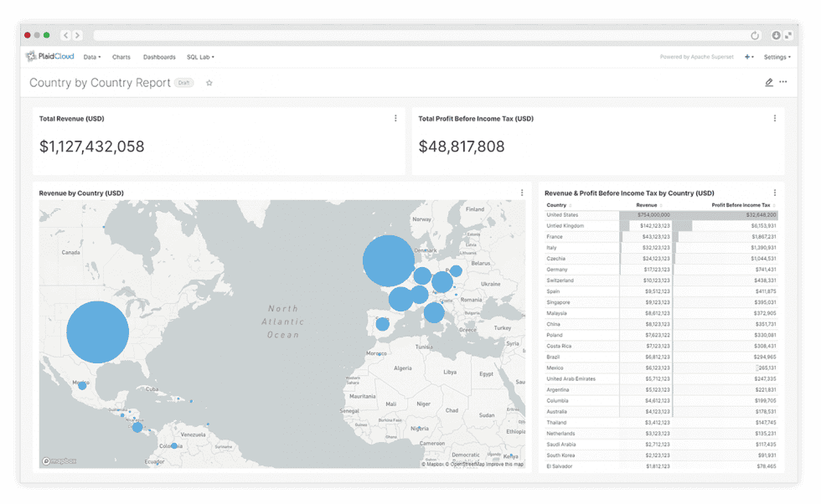Open the plus new item dropdown
The width and height of the screenshot is (821, 504).
click(x=749, y=57)
